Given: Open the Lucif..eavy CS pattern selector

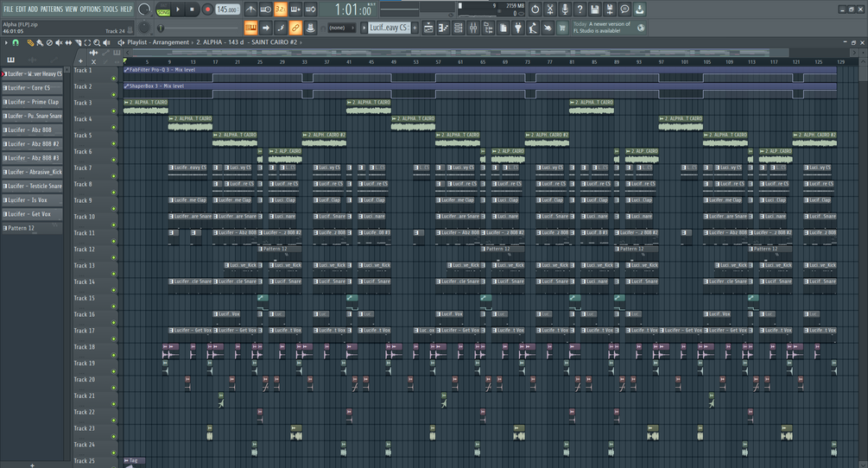Looking at the screenshot, I should [389, 28].
